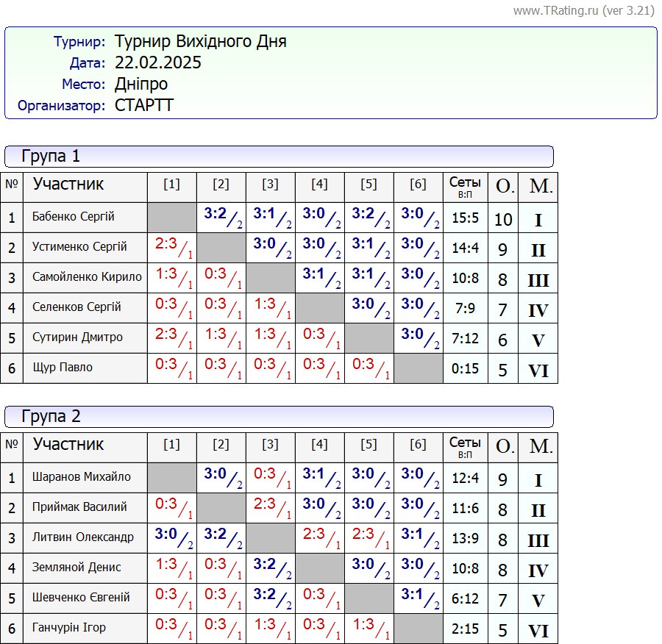Click the tournament name Турнир Вихідного Дня
The image size is (662, 644).
200,41
